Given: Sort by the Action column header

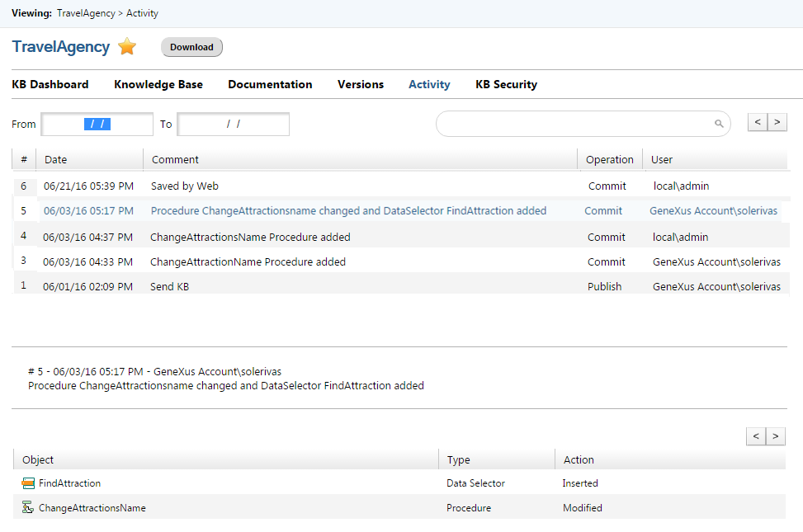Looking at the screenshot, I should pyautogui.click(x=670, y=459).
